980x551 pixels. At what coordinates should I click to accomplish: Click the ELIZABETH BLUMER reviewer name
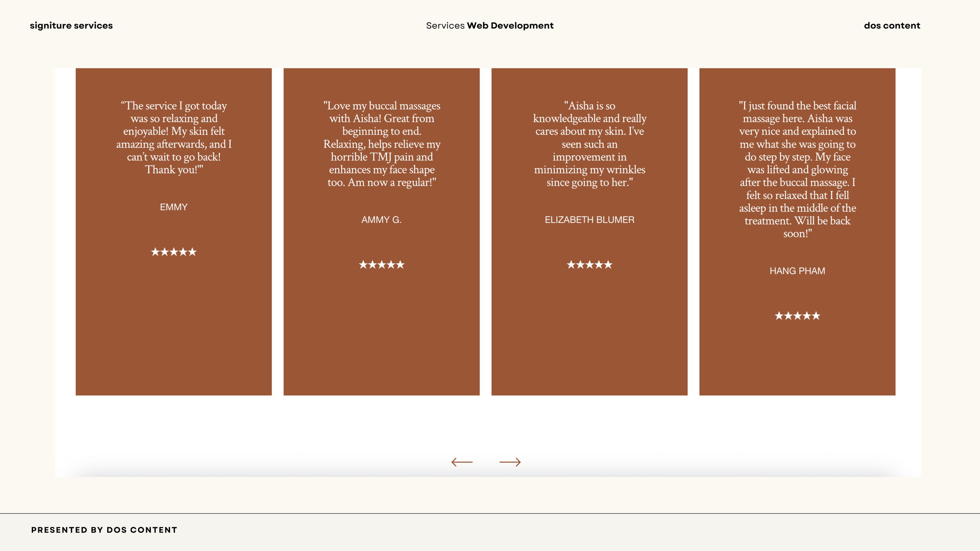point(589,220)
